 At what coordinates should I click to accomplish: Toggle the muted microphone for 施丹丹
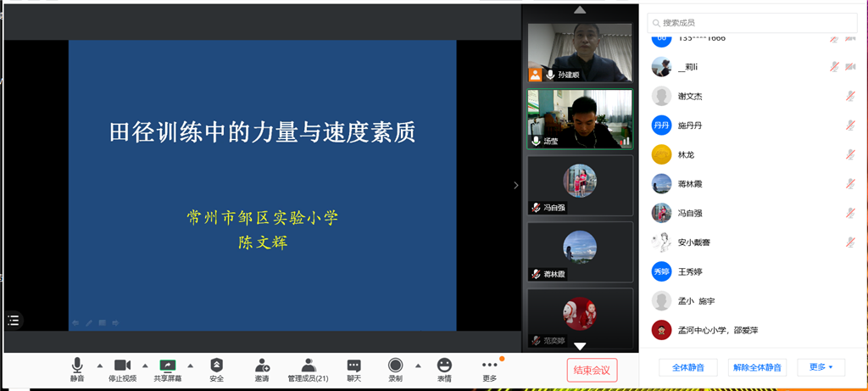(x=850, y=126)
